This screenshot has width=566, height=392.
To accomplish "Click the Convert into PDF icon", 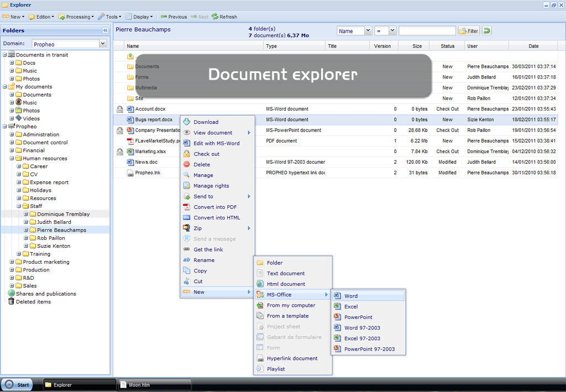I will click(187, 207).
